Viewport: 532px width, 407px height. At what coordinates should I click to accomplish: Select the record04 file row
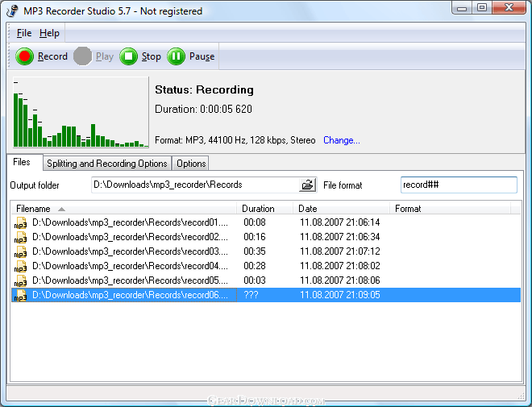tap(266, 266)
